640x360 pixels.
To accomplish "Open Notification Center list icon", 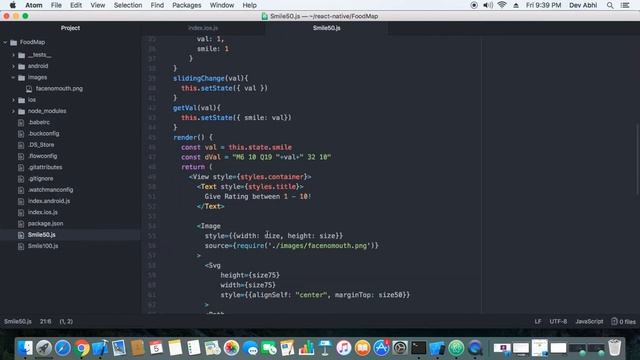I will 625,5.
